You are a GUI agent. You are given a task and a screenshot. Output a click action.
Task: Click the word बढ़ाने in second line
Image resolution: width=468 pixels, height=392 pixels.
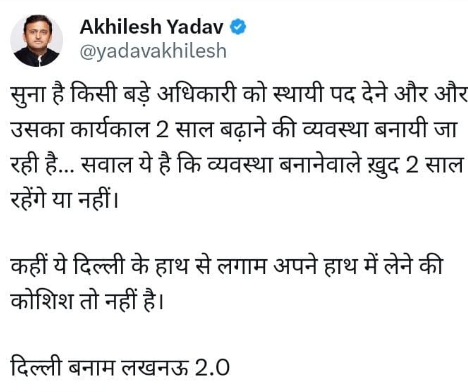click(x=244, y=130)
